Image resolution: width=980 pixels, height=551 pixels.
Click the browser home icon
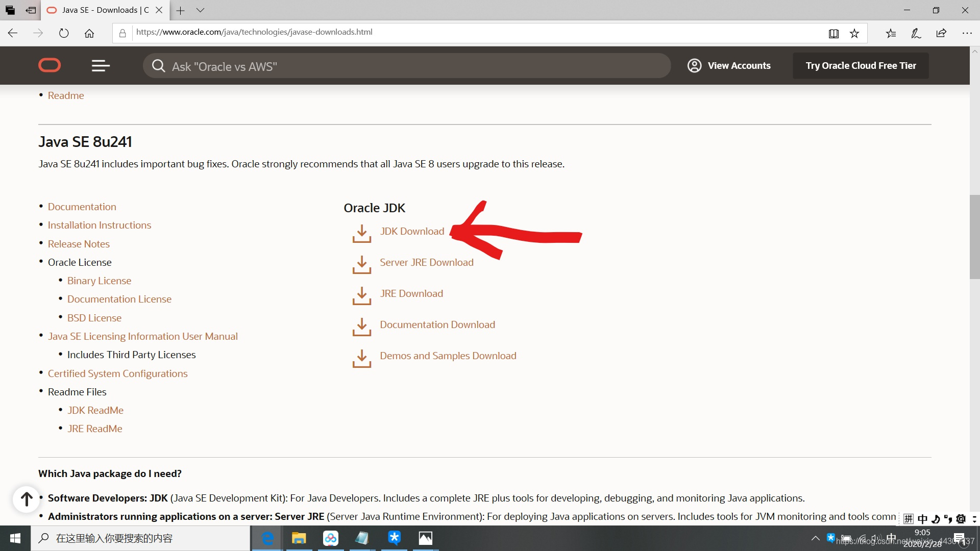(89, 33)
